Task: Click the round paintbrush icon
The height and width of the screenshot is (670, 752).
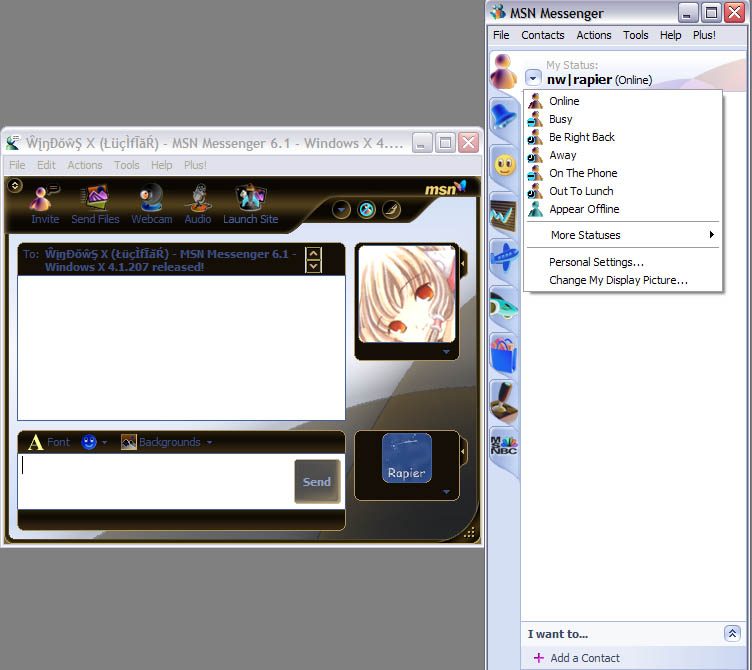Action: 391,210
